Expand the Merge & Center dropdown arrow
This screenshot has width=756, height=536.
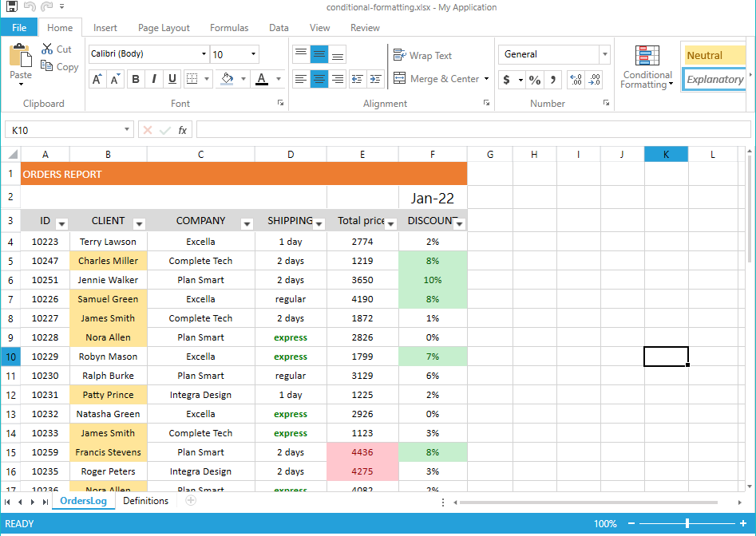point(486,79)
